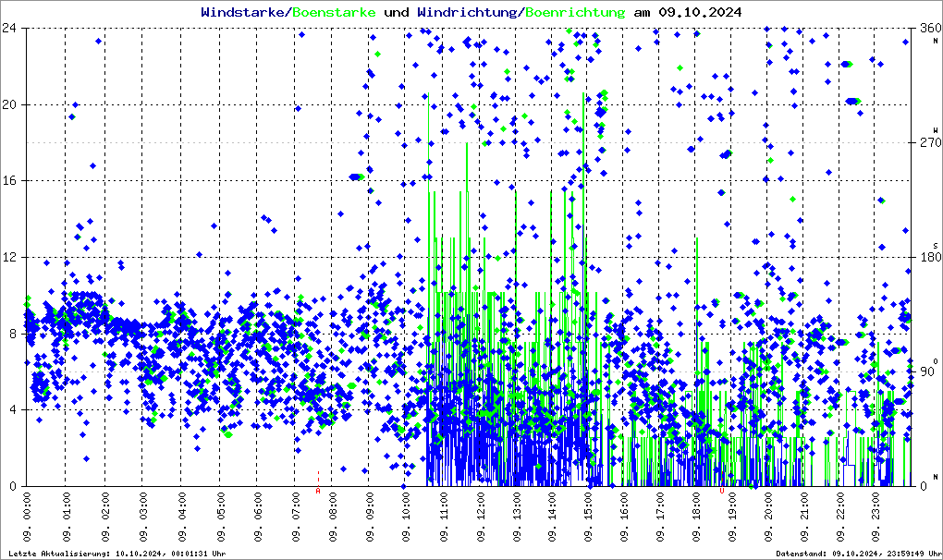Click the 16 label on left axis
This screenshot has width=943, height=560.
(11, 180)
